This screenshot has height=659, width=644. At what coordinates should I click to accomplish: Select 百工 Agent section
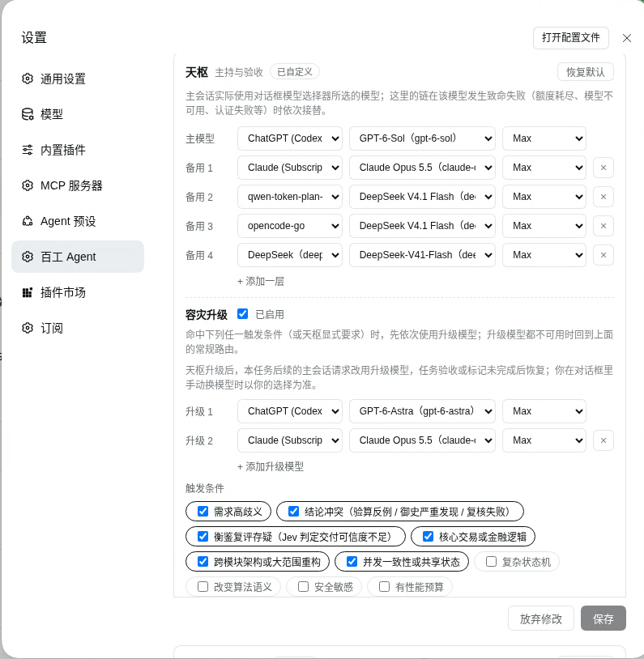pyautogui.click(x=78, y=257)
